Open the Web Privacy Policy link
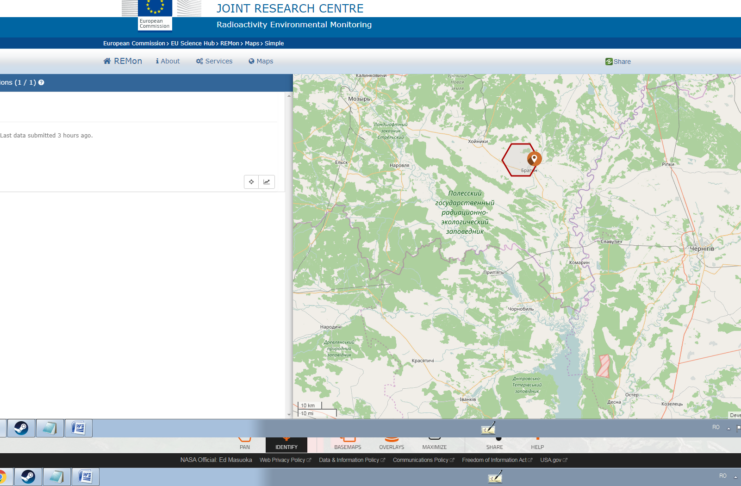This screenshot has width=741, height=486. (285, 460)
